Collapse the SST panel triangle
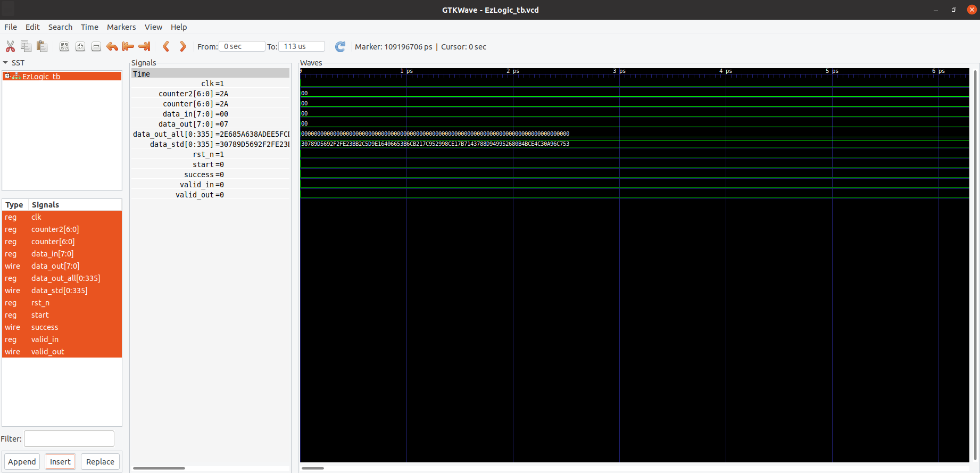Image resolution: width=980 pixels, height=473 pixels. point(5,63)
